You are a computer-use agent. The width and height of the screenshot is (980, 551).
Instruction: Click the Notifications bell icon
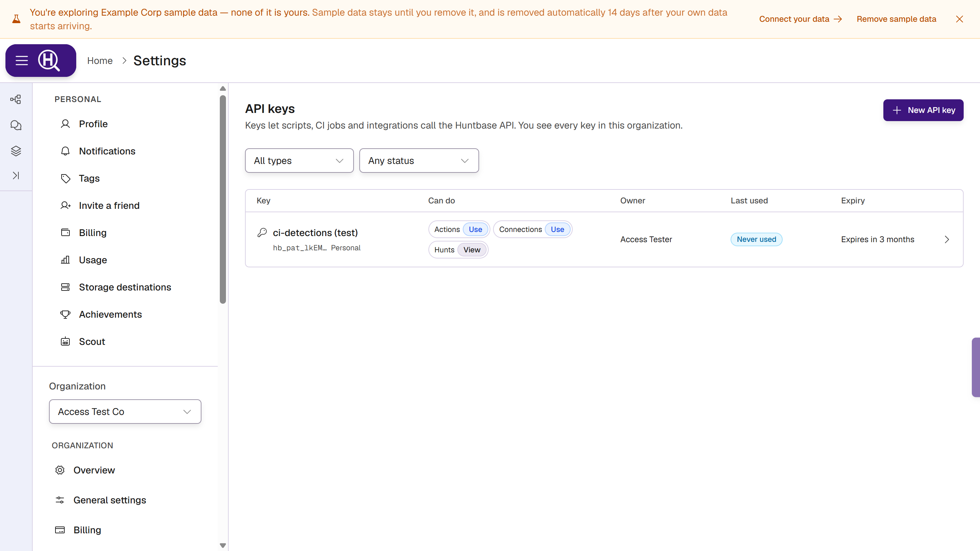coord(65,151)
